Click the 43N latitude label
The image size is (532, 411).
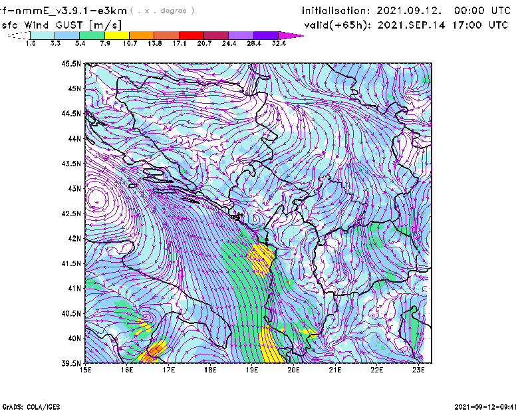[74, 188]
